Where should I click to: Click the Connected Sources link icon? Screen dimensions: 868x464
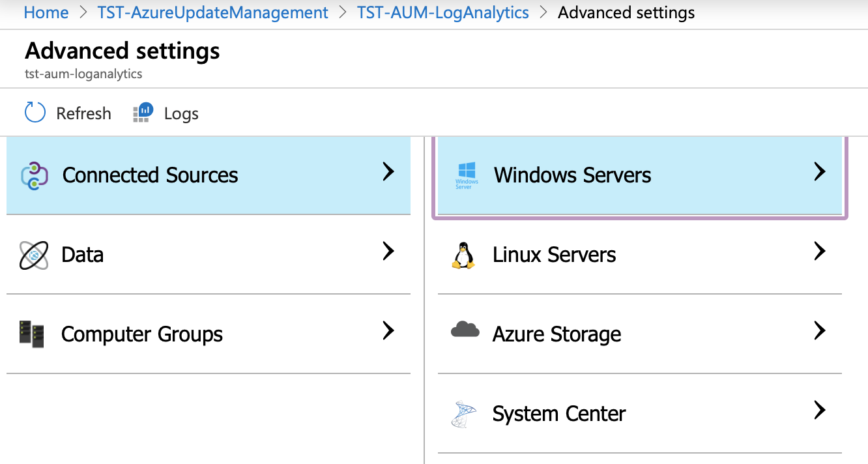point(35,176)
